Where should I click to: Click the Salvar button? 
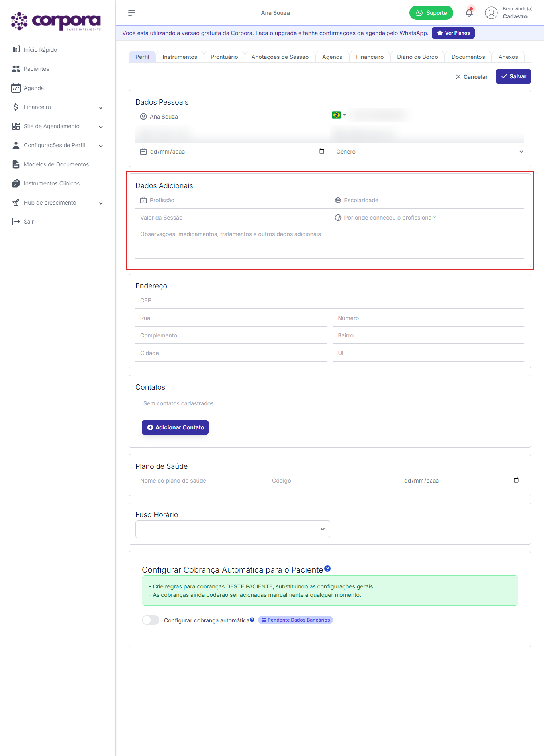tap(513, 76)
